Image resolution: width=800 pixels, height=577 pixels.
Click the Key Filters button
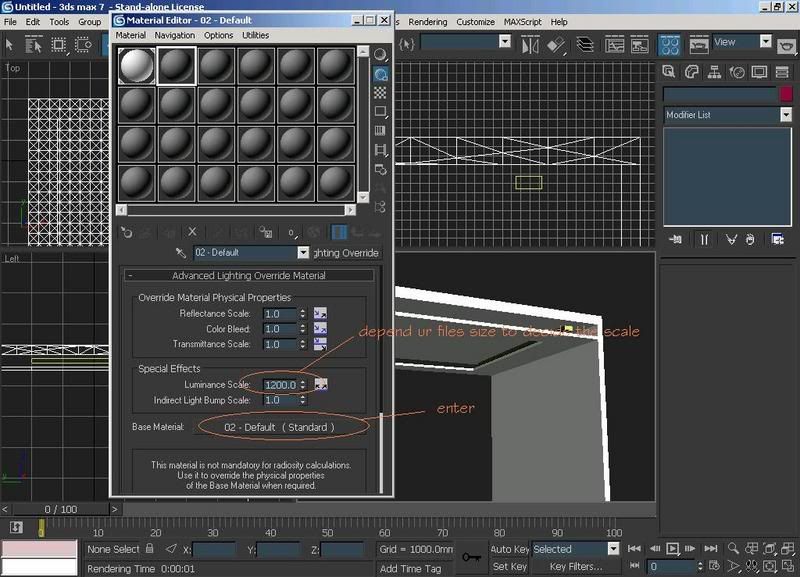pyautogui.click(x=577, y=567)
